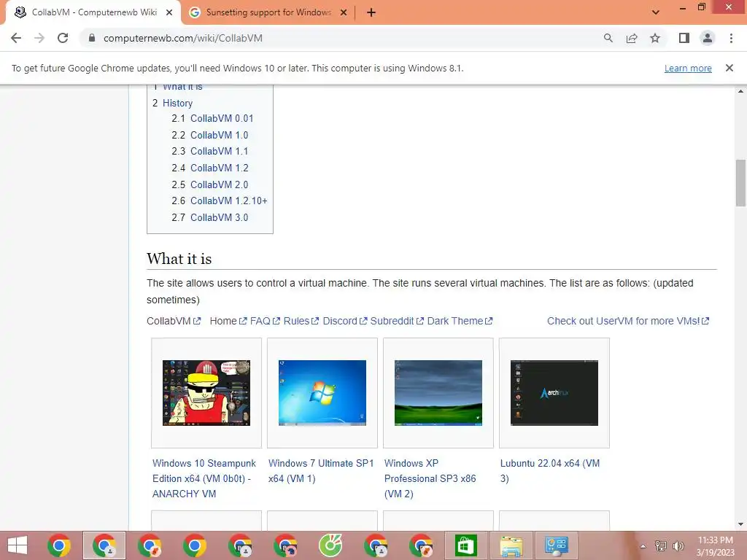Switch to the CollabVM - Computernewb Wiki tab

94,13
